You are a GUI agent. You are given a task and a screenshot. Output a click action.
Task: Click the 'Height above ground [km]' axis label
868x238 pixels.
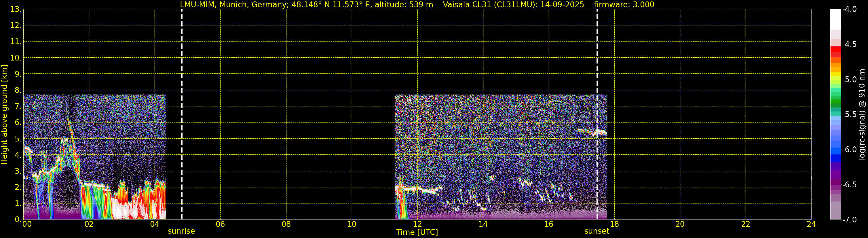[4, 114]
